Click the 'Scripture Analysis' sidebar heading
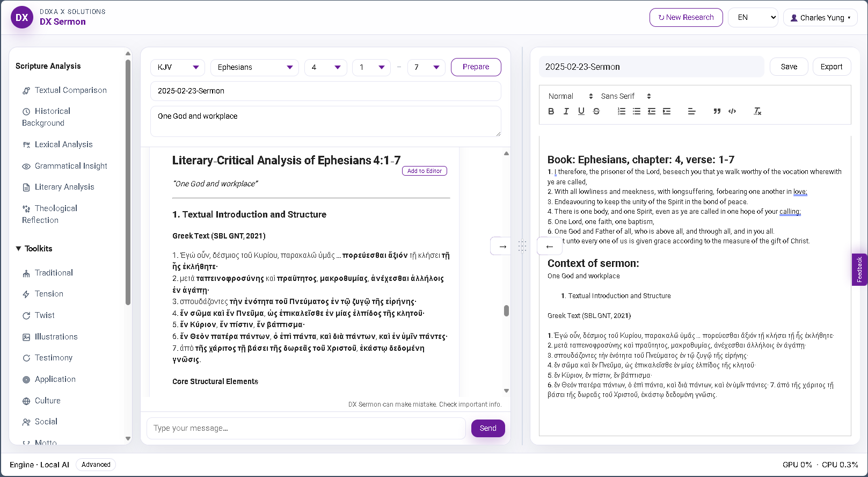The width and height of the screenshot is (868, 477). pos(48,66)
